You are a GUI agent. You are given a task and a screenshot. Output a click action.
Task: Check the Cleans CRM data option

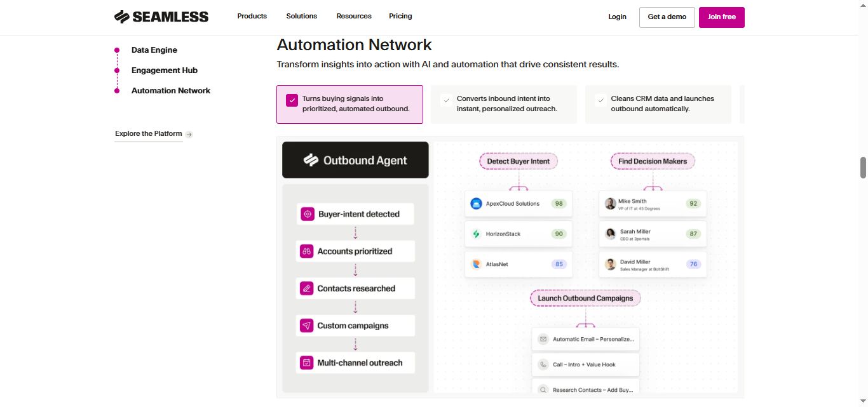pos(600,100)
